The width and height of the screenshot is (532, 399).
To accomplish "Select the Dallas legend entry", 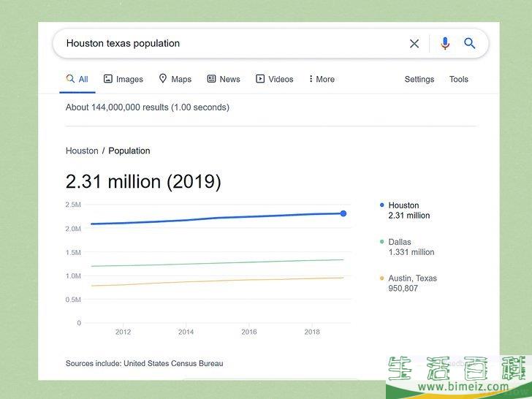I will click(x=407, y=247).
